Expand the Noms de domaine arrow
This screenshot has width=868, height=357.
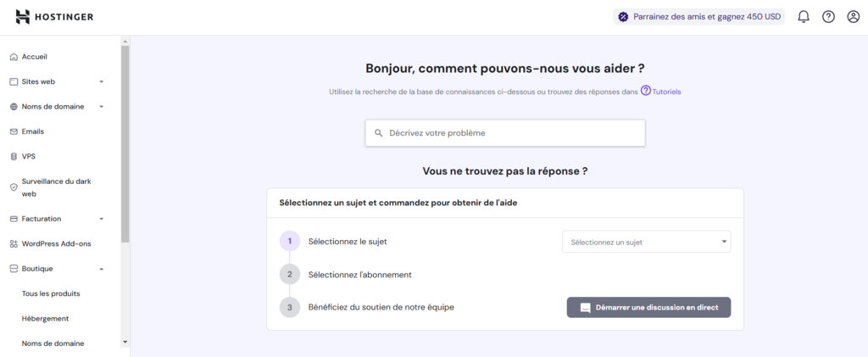(x=102, y=107)
